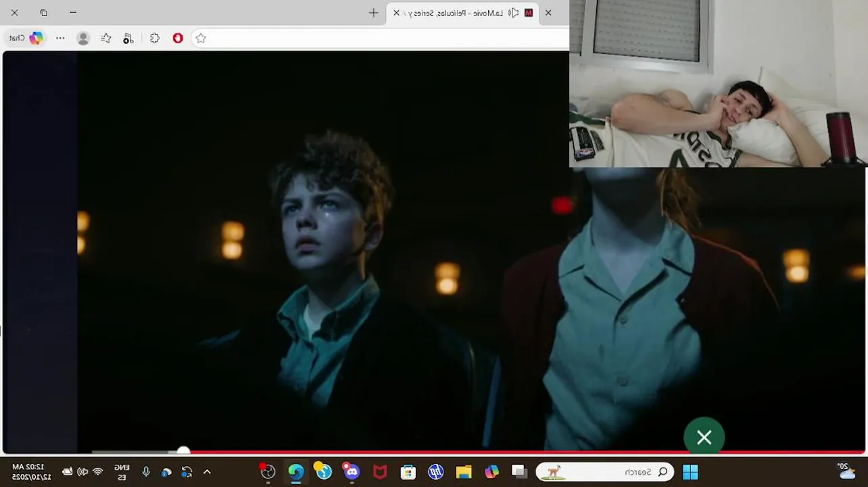Open the HP app taskbar icon
Viewport: 868px width, 487px height.
pyautogui.click(x=436, y=471)
